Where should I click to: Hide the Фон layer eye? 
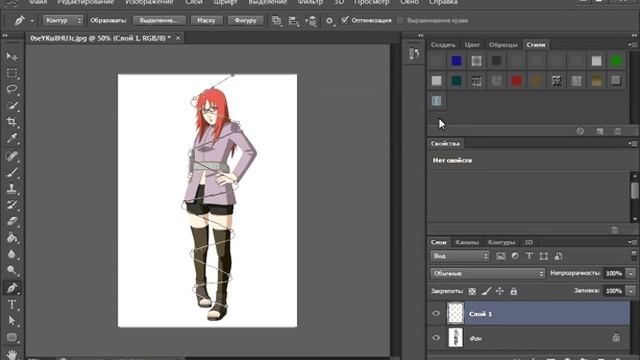[436, 338]
